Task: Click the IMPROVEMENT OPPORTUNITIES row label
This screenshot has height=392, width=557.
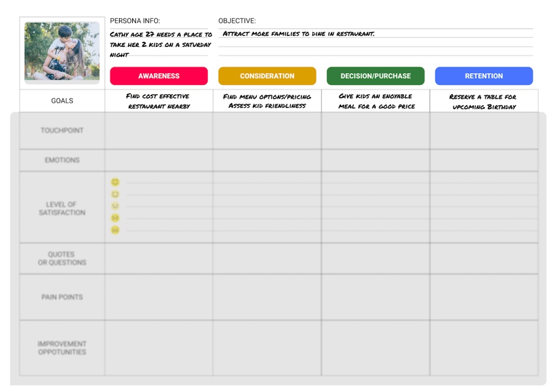Action: point(61,347)
